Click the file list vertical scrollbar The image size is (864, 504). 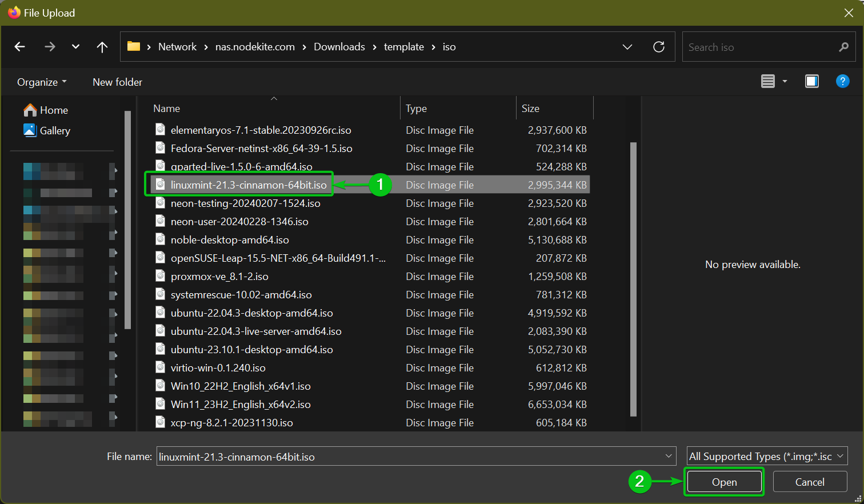pyautogui.click(x=633, y=279)
